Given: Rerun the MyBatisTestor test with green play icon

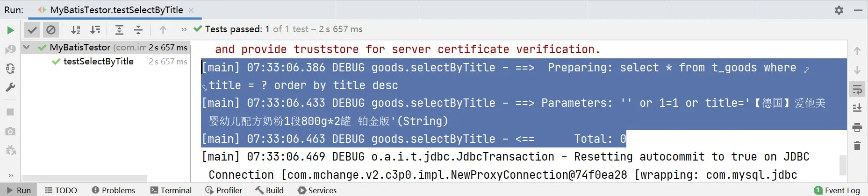Looking at the screenshot, I should tap(10, 30).
